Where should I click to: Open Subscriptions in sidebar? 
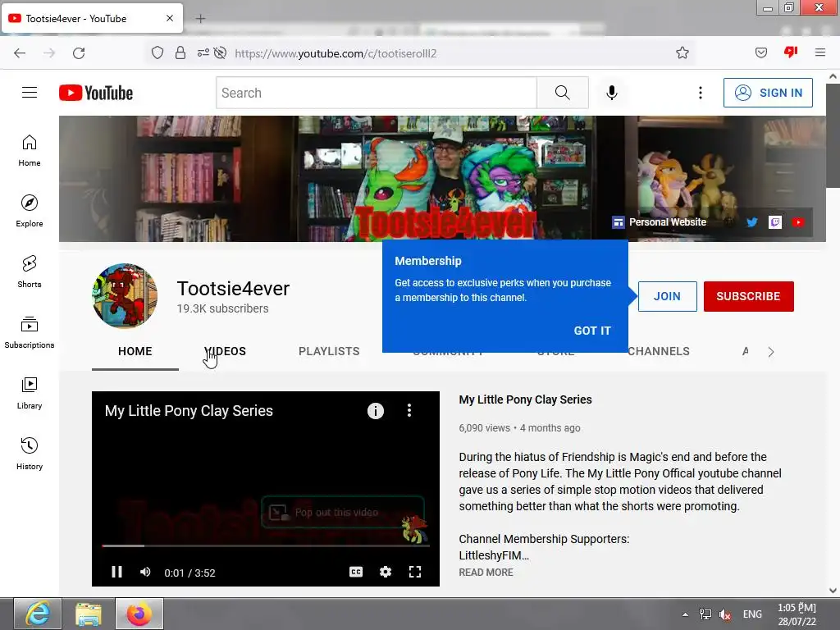tap(30, 332)
